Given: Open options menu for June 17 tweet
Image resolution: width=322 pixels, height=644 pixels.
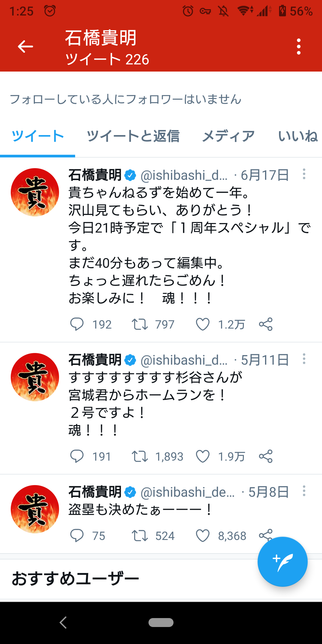Looking at the screenshot, I should [x=304, y=174].
